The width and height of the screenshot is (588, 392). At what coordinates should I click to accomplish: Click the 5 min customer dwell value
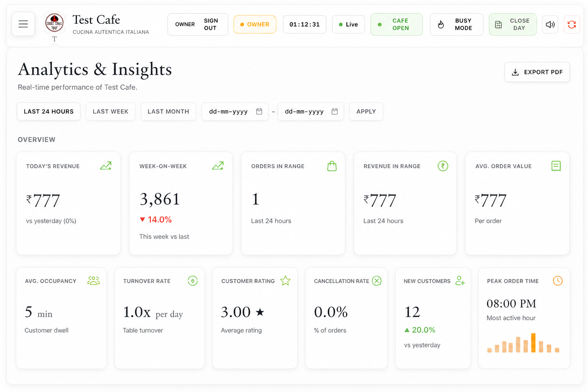(39, 312)
